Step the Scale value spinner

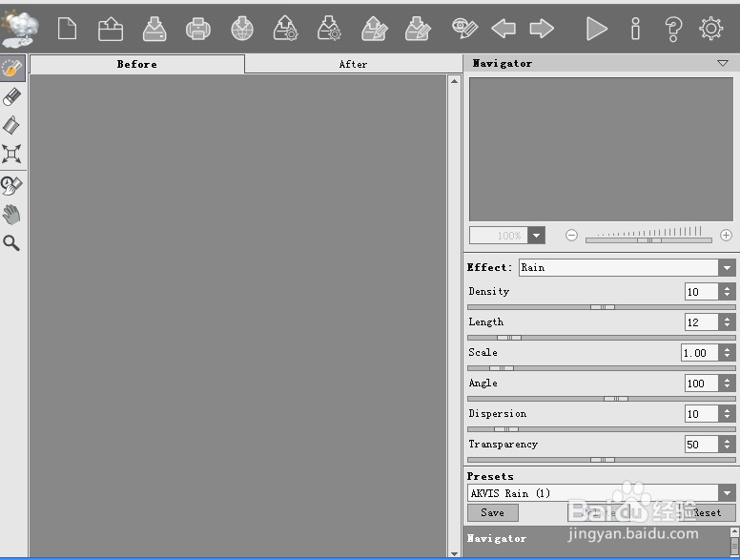[x=727, y=353]
